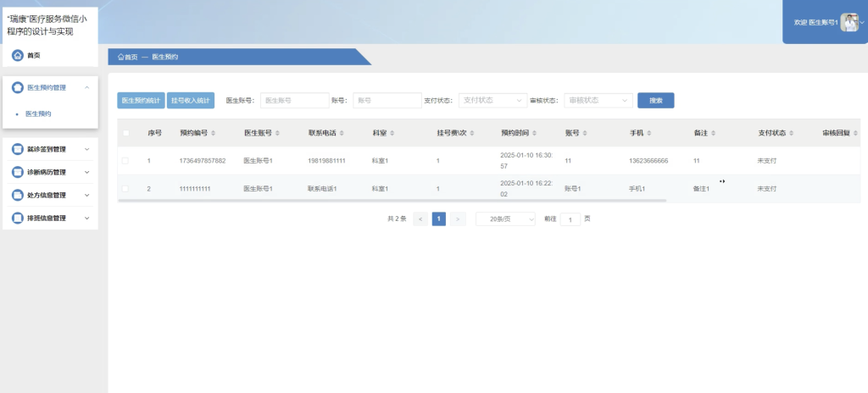Sort by 挂号费\次 column sort arrows
The width and height of the screenshot is (868, 393).
(x=471, y=133)
